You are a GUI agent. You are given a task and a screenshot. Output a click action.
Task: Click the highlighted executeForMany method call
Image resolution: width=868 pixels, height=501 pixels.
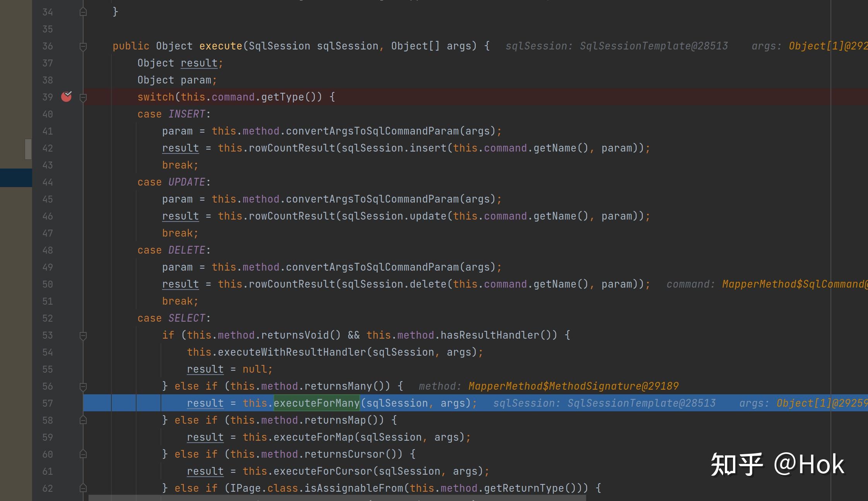[x=316, y=403]
